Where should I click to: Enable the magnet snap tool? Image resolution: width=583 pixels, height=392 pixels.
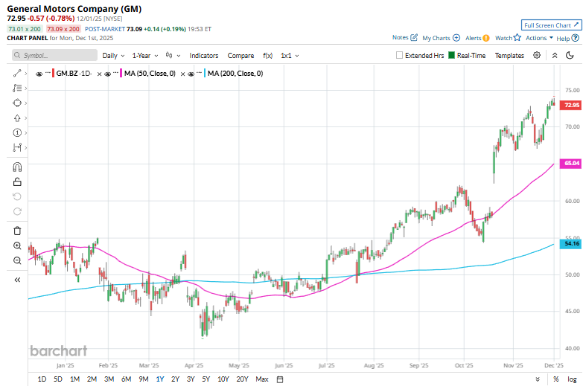(17, 167)
